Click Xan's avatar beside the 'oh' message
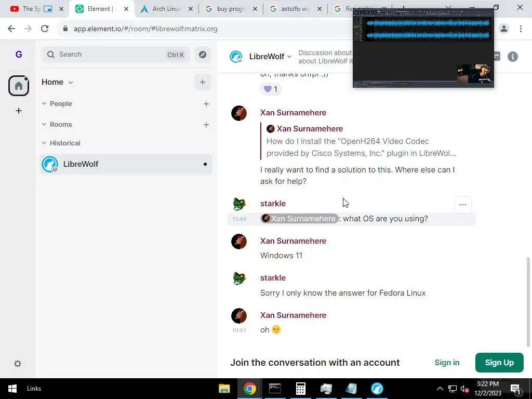532x399 pixels. point(239,315)
